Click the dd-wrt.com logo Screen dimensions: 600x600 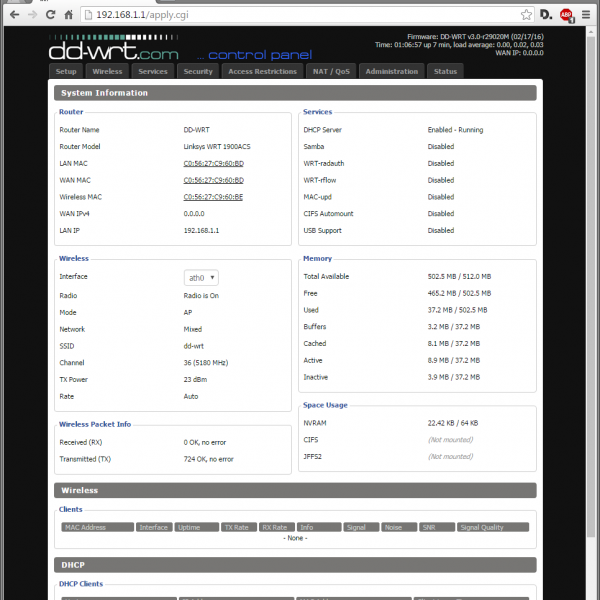coord(114,50)
